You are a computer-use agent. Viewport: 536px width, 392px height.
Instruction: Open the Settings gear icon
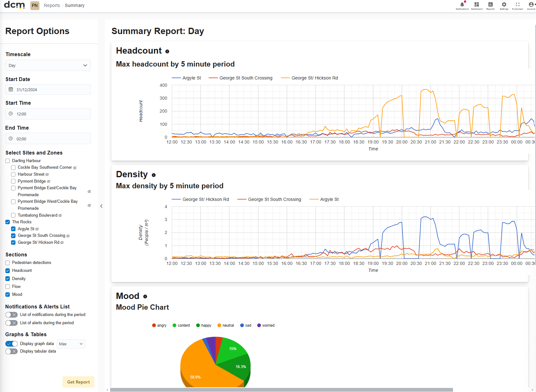click(504, 4)
